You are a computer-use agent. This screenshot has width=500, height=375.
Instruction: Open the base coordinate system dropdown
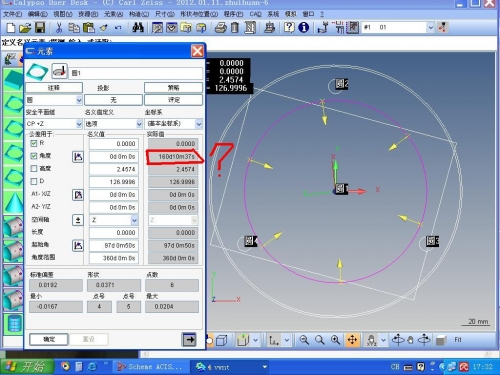174,124
